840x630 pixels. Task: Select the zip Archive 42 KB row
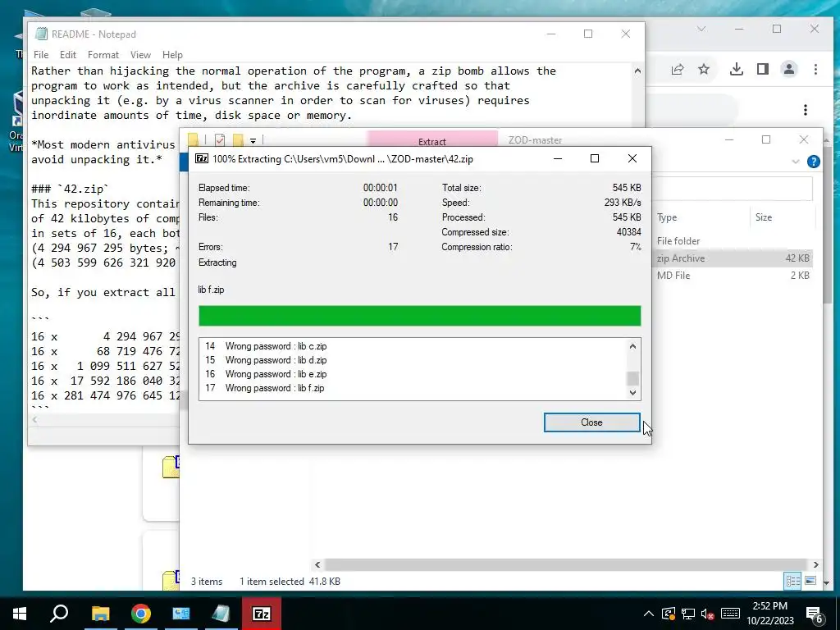point(733,258)
